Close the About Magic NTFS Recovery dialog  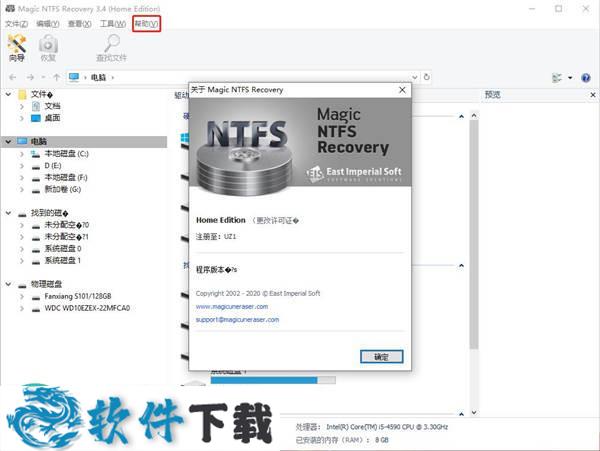(x=402, y=90)
